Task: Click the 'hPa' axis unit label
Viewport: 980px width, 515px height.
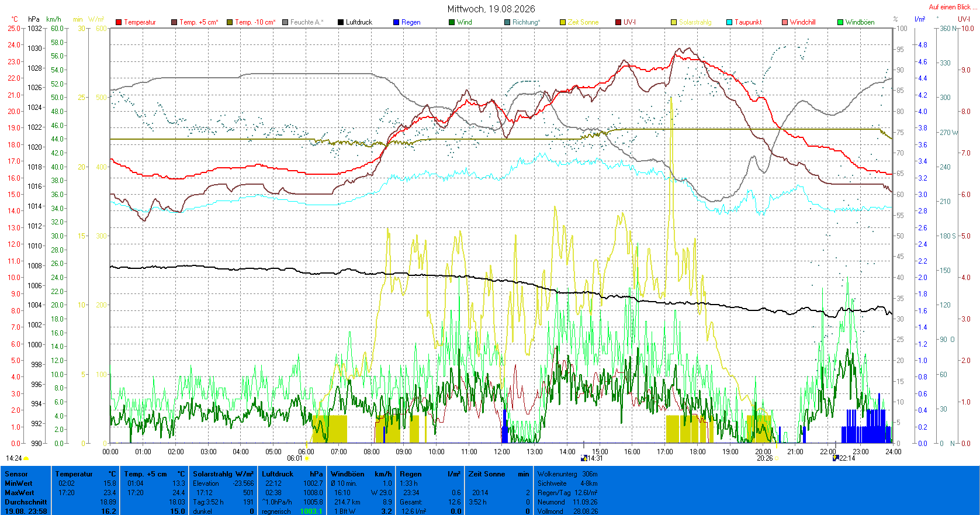Action: pos(34,19)
